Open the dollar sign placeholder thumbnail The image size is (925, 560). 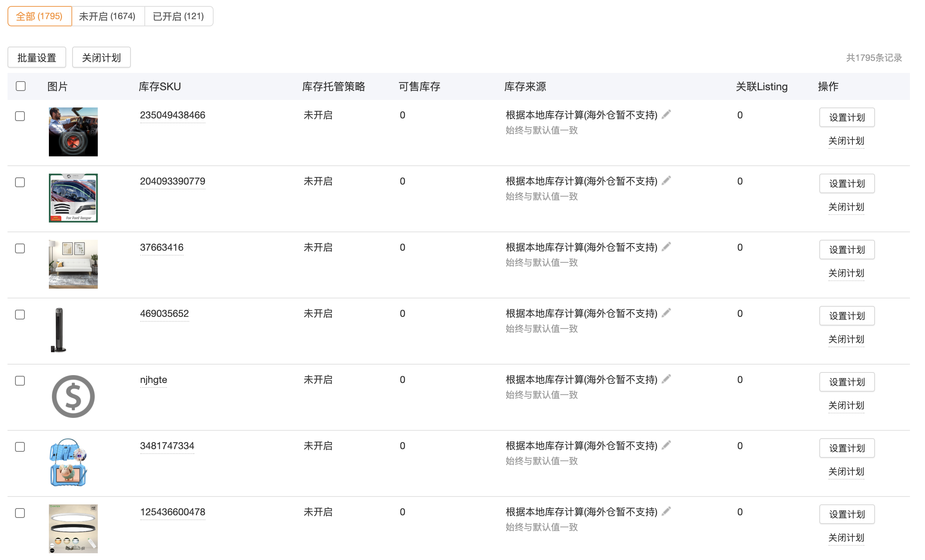click(x=73, y=397)
